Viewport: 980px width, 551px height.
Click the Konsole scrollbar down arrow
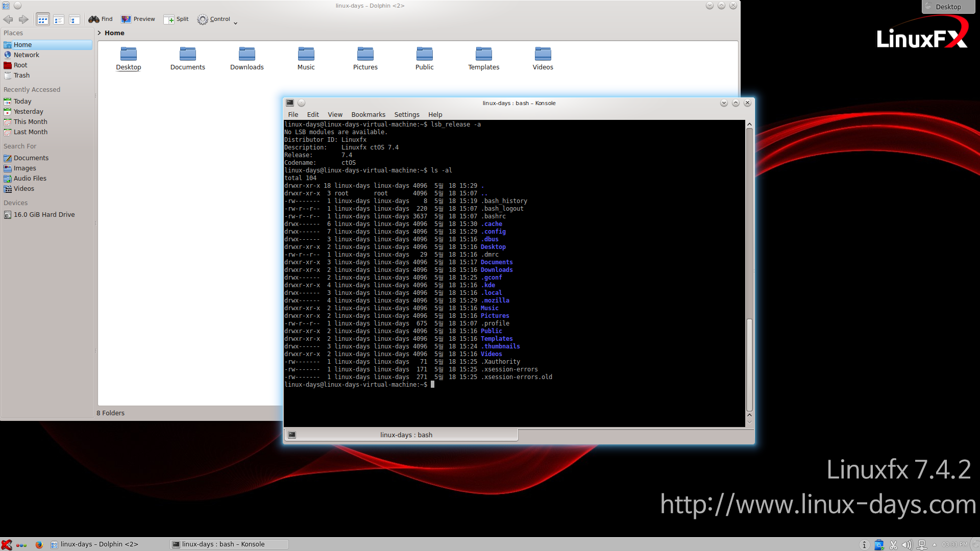[x=750, y=422]
